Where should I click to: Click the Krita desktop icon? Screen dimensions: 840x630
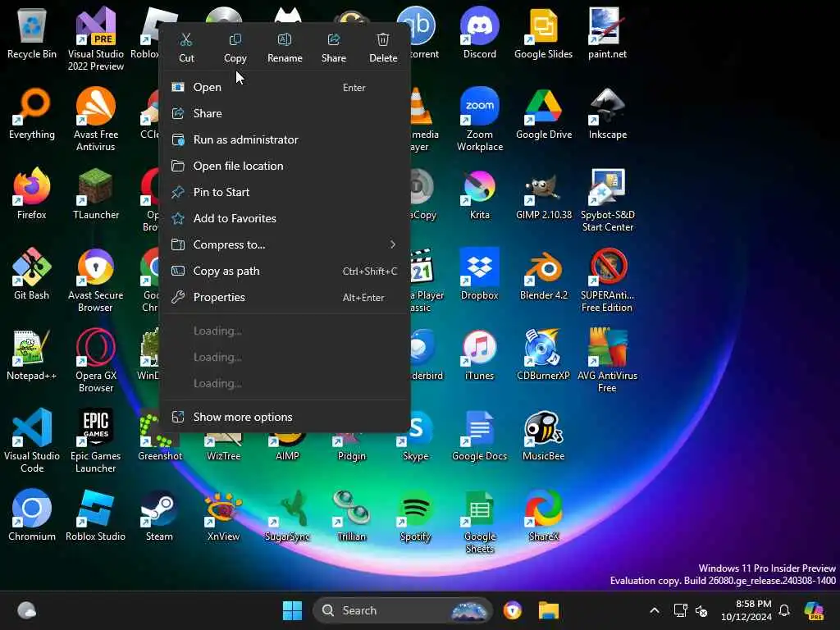click(x=479, y=194)
